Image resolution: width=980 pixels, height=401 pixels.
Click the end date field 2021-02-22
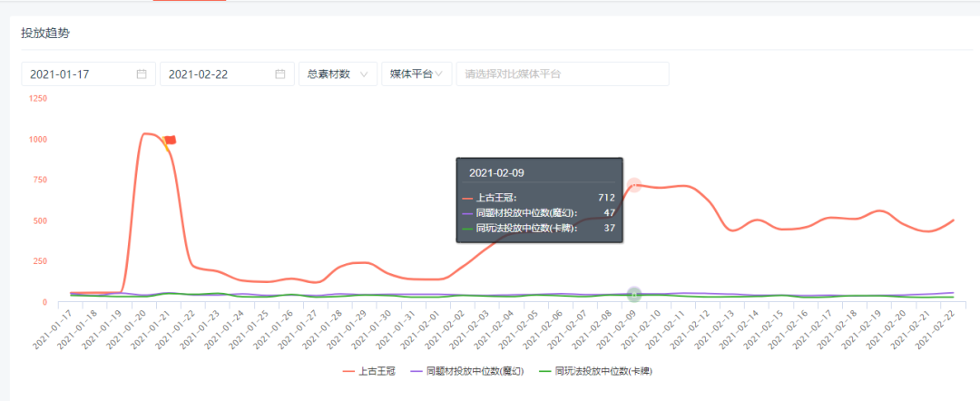click(x=218, y=74)
